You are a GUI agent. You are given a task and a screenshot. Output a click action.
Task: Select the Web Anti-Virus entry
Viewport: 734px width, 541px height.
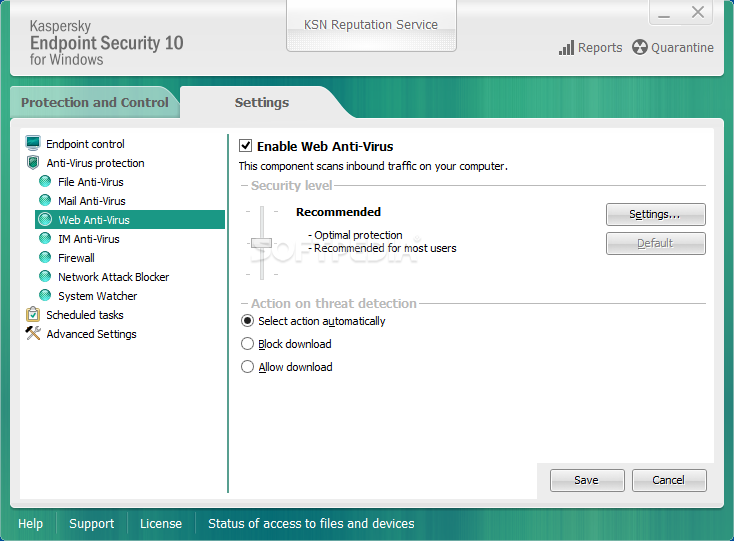point(130,219)
